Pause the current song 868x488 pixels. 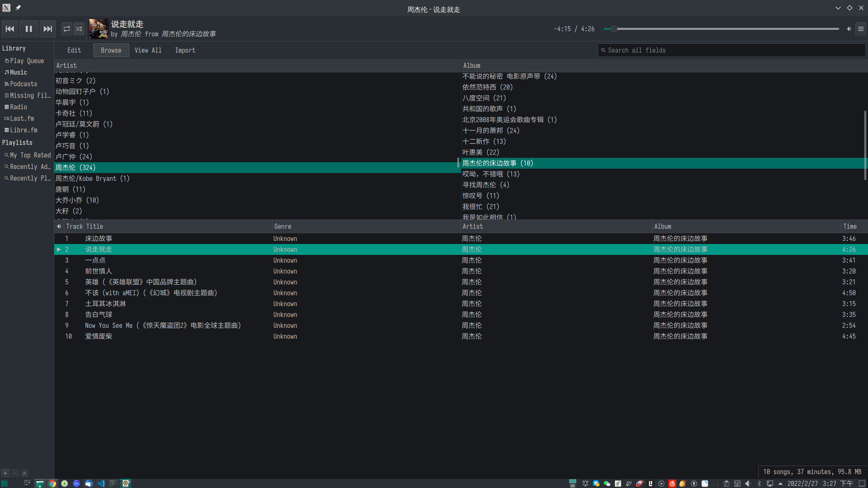pos(29,29)
